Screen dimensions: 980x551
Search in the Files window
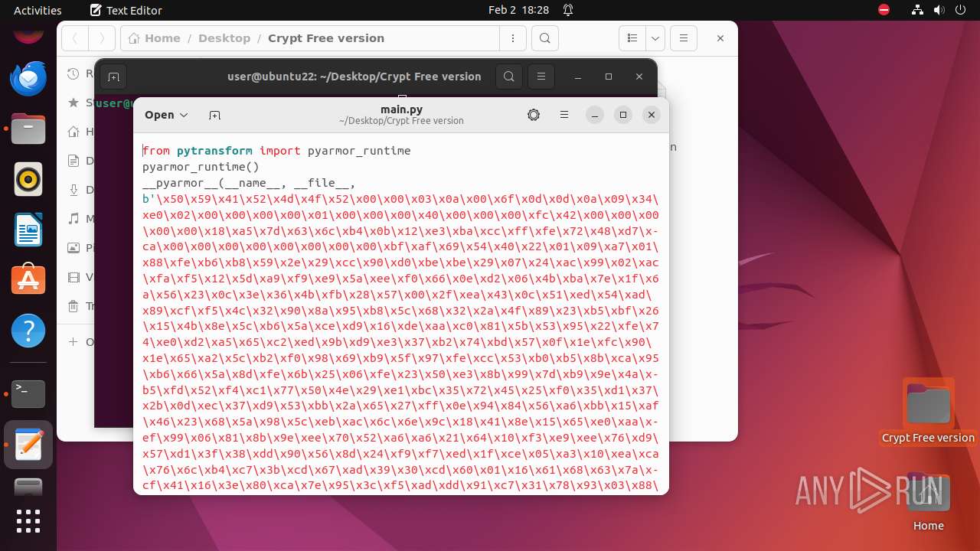(544, 38)
